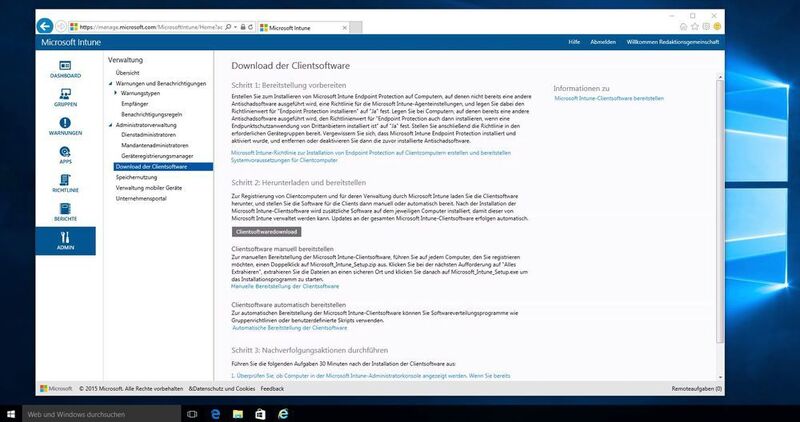Open Task View on the taskbar
This screenshot has height=422, width=800.
click(x=192, y=414)
